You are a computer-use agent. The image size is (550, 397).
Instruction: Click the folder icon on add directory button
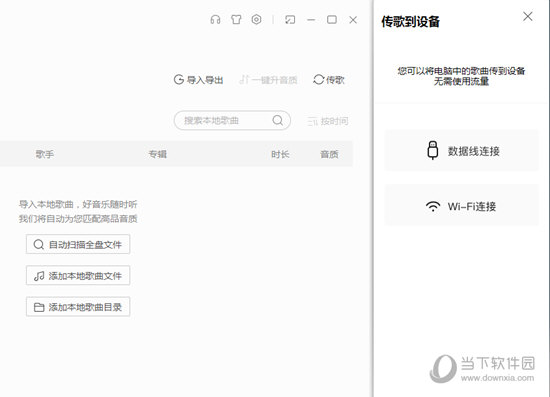click(39, 307)
